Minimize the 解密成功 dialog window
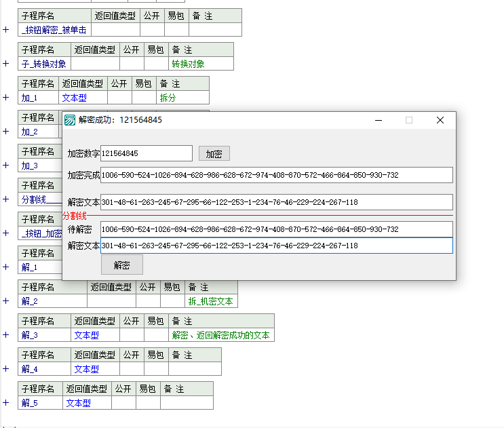The width and height of the screenshot is (504, 428). point(378,120)
